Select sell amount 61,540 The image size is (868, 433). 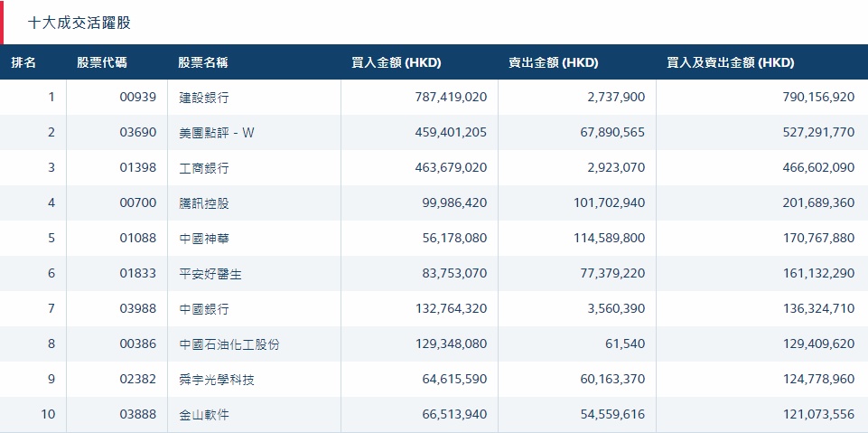pos(626,344)
